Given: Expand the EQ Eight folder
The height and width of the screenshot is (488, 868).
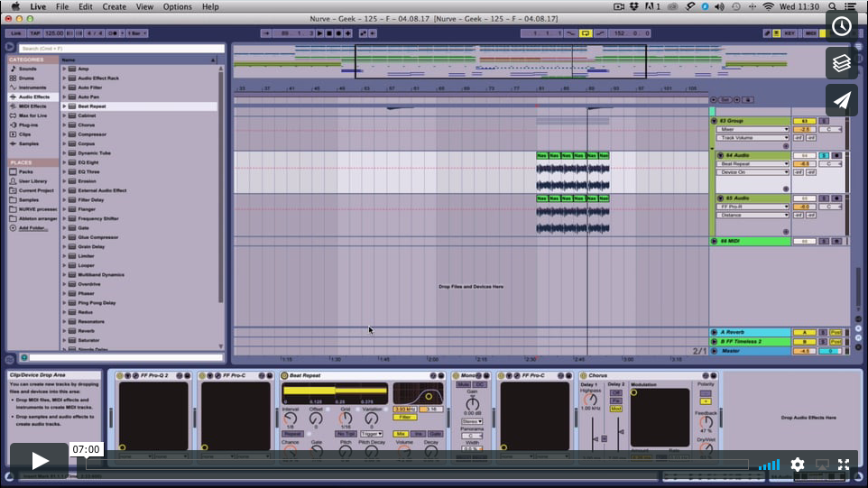Looking at the screenshot, I should click(64, 162).
